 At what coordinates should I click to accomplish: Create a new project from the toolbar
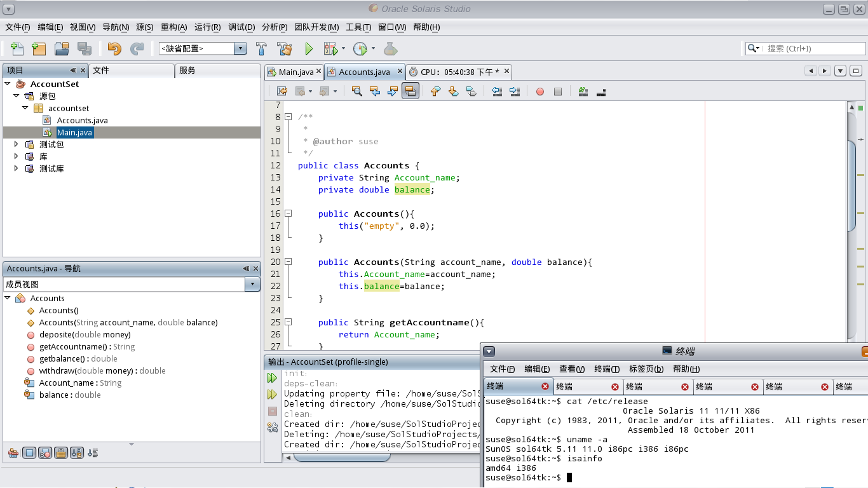pyautogui.click(x=39, y=48)
